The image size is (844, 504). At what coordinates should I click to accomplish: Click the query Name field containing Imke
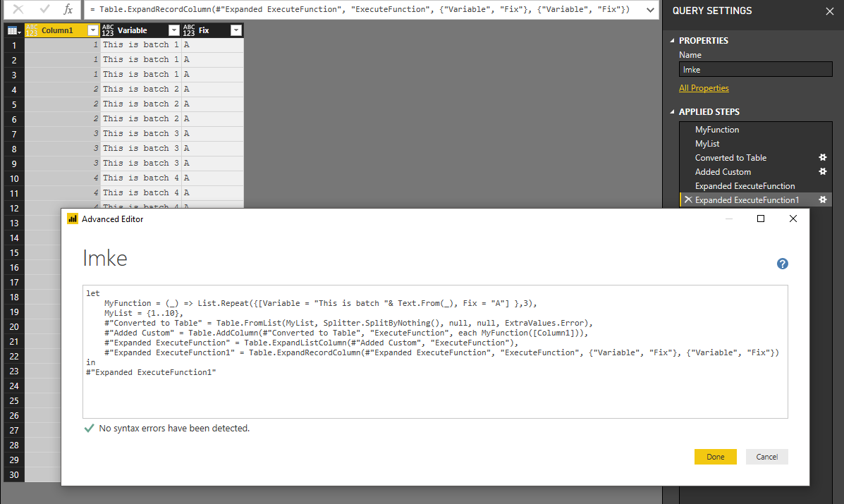755,69
